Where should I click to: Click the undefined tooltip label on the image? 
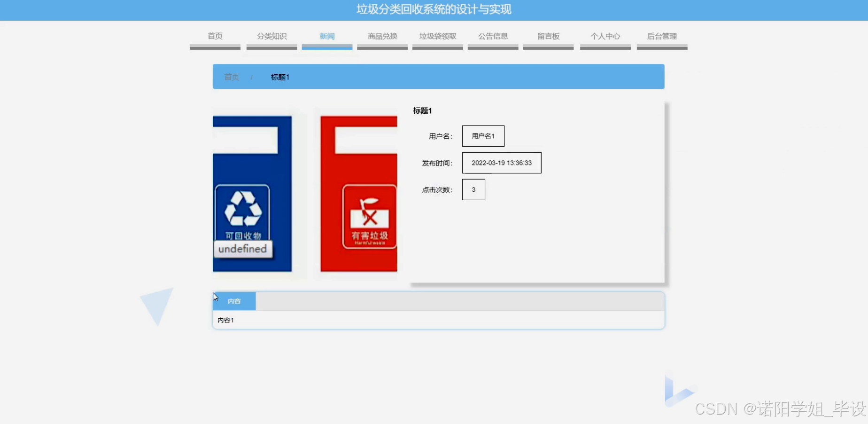point(242,249)
